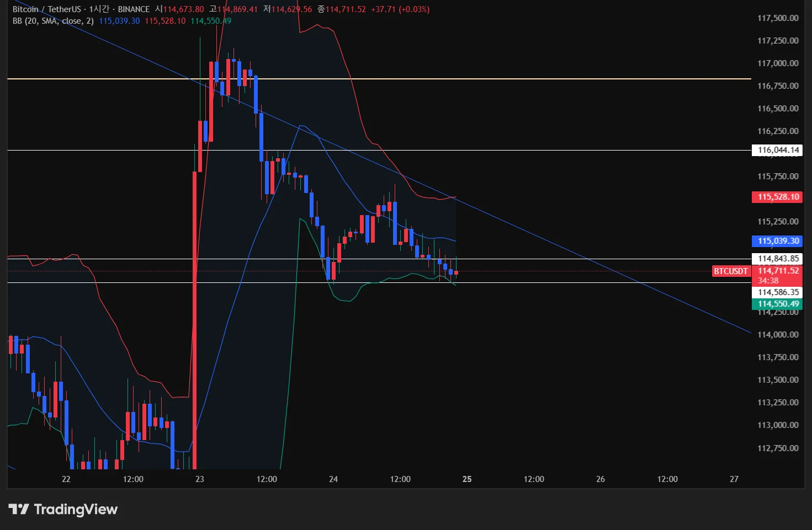Click red BB upper value 115,528.10 in legend
Image resolution: width=812 pixels, height=530 pixels.
tap(165, 21)
